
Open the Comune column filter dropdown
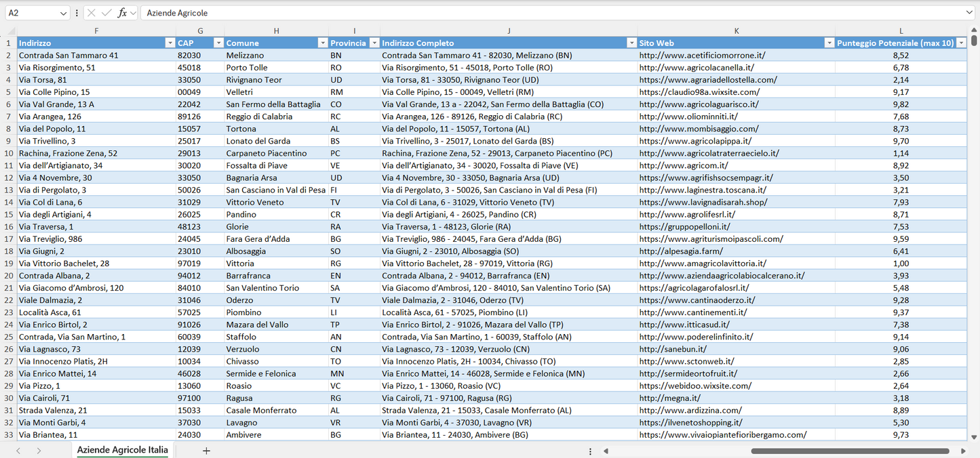[323, 42]
